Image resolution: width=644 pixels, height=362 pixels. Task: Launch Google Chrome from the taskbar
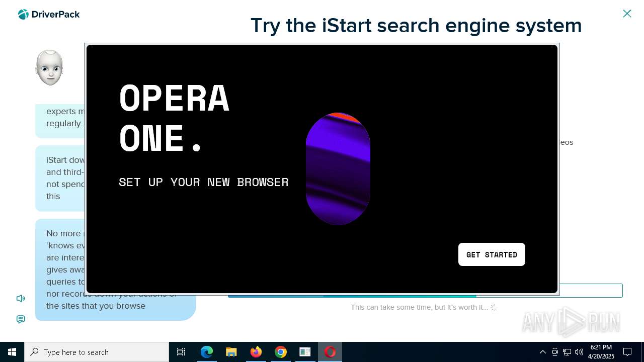(x=281, y=352)
